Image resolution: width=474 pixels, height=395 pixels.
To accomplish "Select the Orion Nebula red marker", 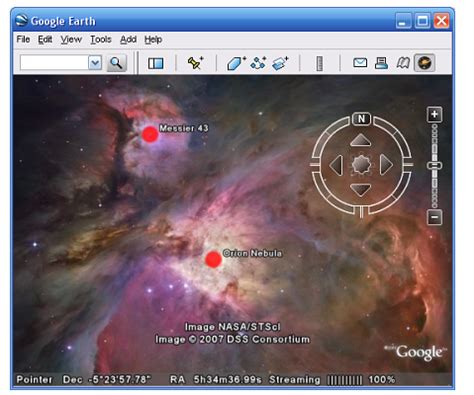I will tap(213, 259).
